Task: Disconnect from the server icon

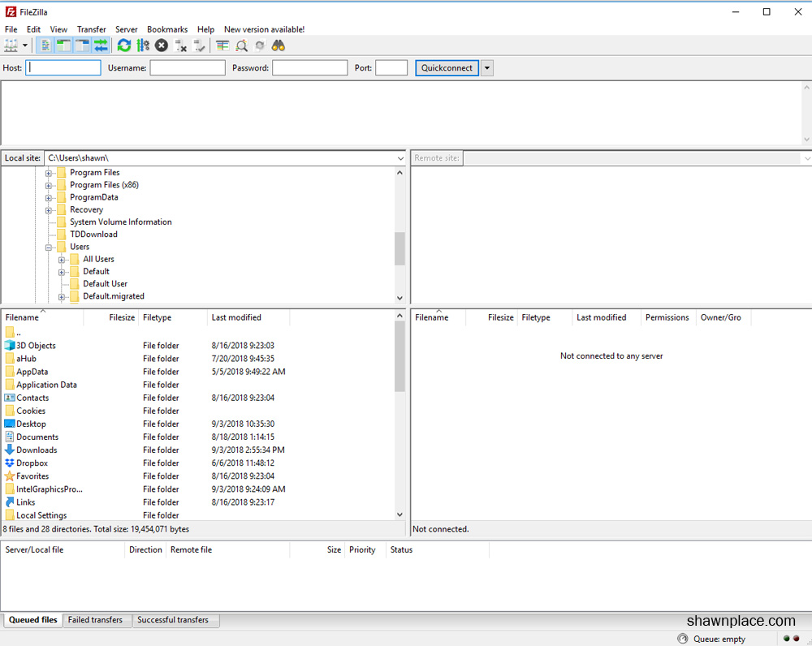Action: pyautogui.click(x=181, y=45)
